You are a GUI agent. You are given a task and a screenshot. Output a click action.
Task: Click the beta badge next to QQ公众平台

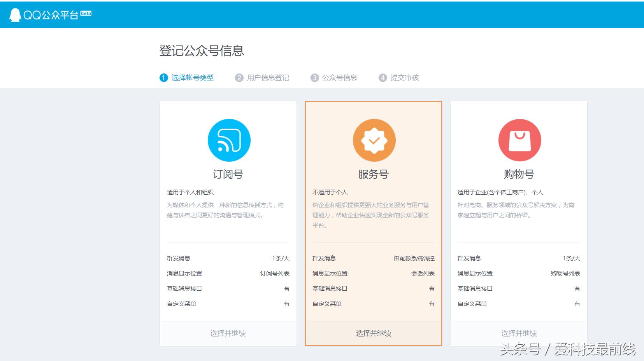pos(85,14)
